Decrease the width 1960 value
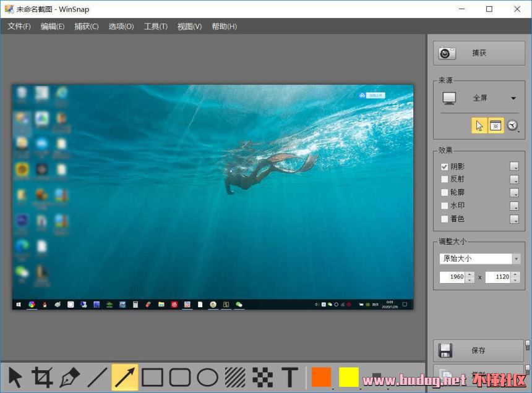The height and width of the screenshot is (393, 532). pyautogui.click(x=470, y=280)
